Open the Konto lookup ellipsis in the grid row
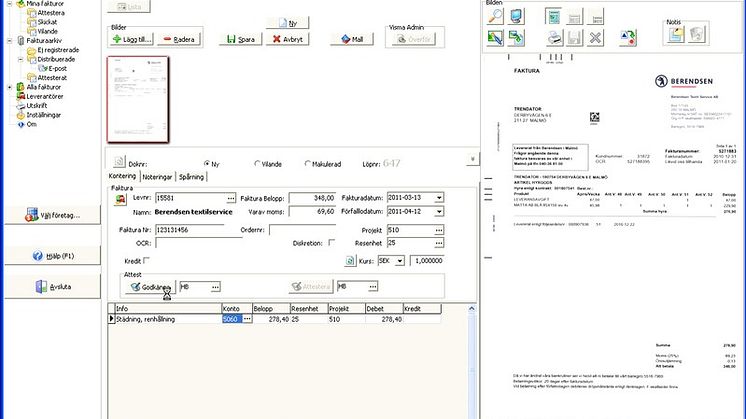This screenshot has width=746, height=419. pos(247,319)
